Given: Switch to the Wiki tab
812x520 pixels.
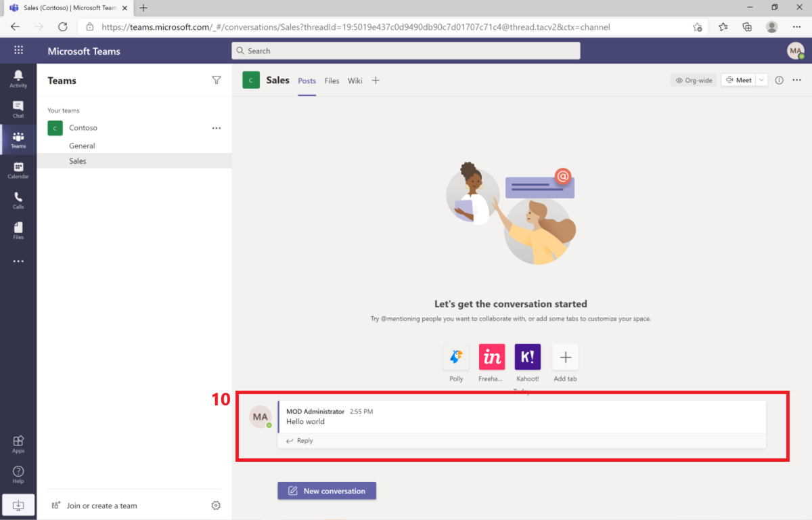Looking at the screenshot, I should (x=355, y=80).
